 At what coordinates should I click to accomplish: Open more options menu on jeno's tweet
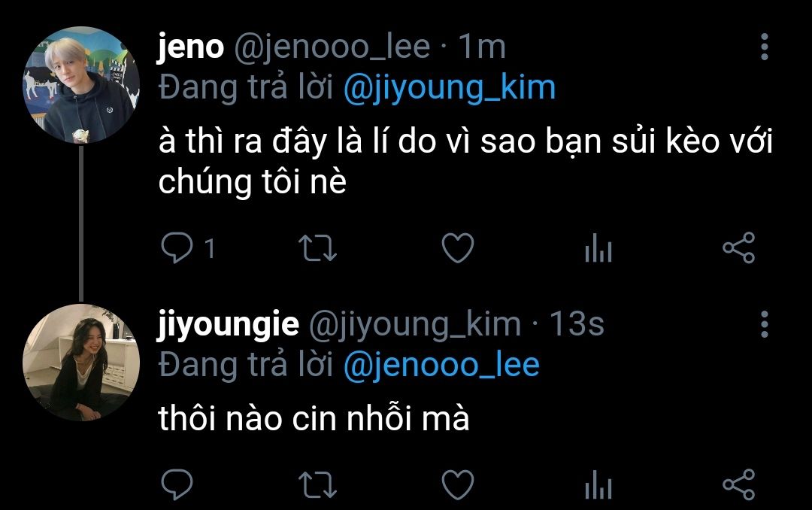[765, 47]
